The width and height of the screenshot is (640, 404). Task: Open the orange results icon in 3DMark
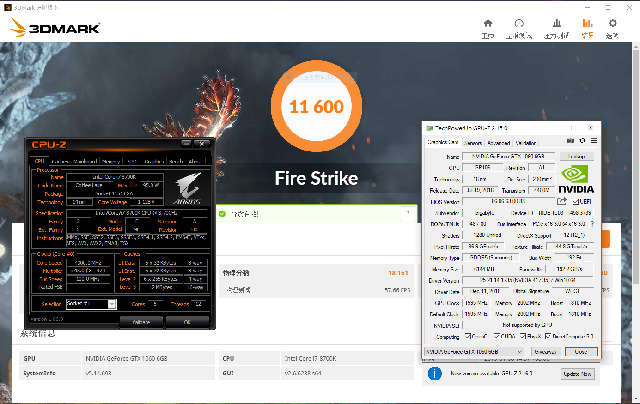(x=587, y=23)
